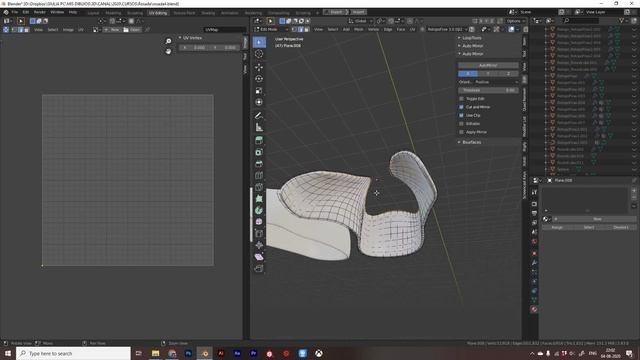Expand the LoopTools panel
The width and height of the screenshot is (640, 360).
click(x=471, y=38)
